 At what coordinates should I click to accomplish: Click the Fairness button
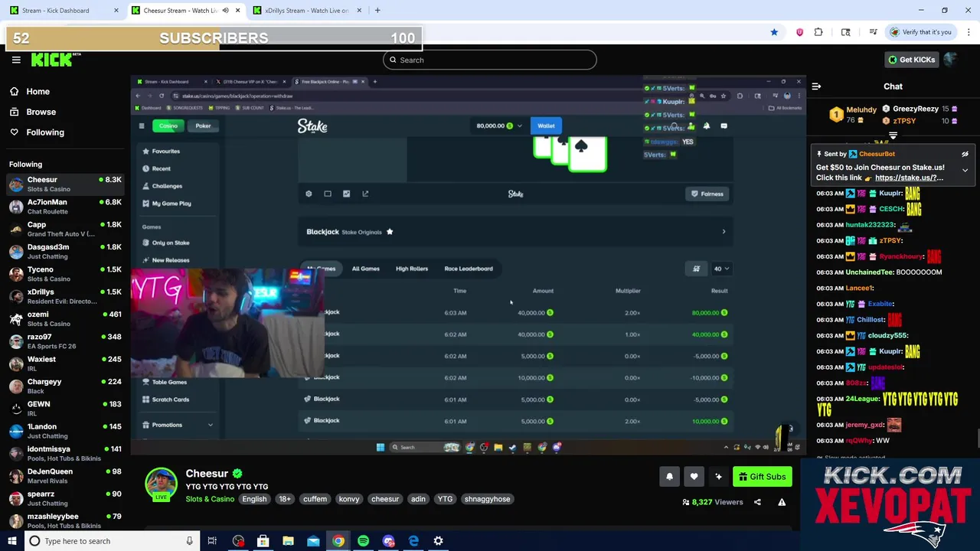(x=707, y=194)
